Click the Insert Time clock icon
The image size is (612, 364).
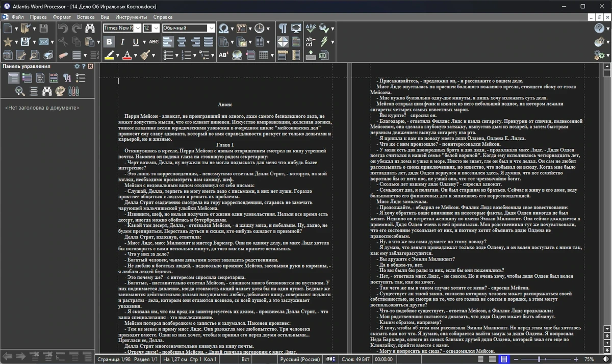pos(260,29)
